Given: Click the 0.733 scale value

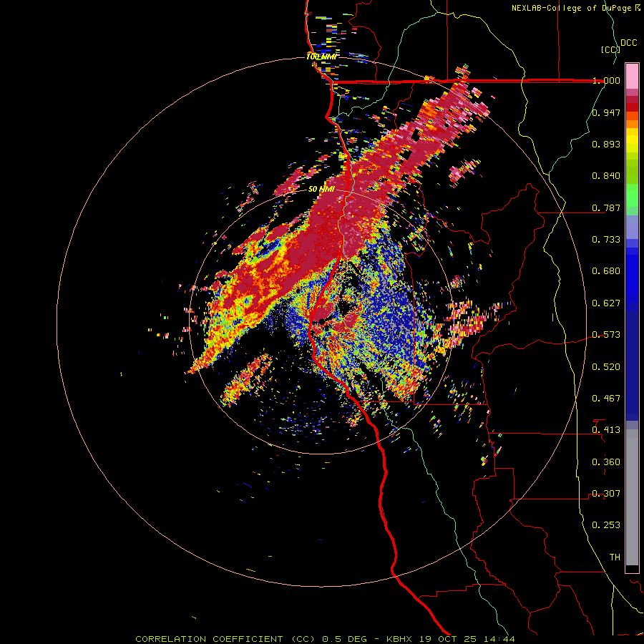Looking at the screenshot, I should (x=606, y=240).
